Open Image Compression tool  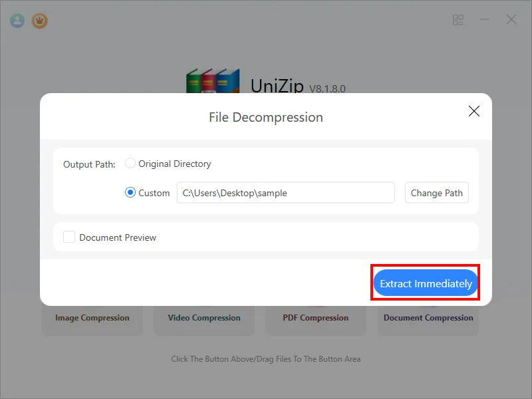coord(92,318)
